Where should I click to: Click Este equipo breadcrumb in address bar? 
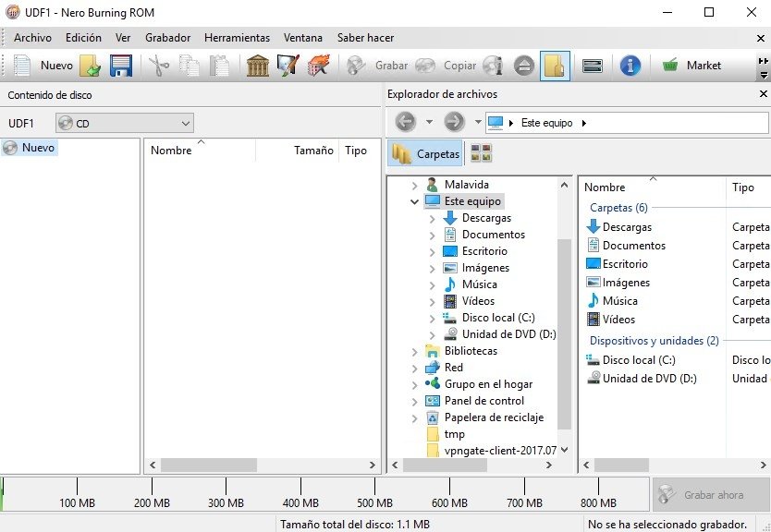tap(546, 123)
